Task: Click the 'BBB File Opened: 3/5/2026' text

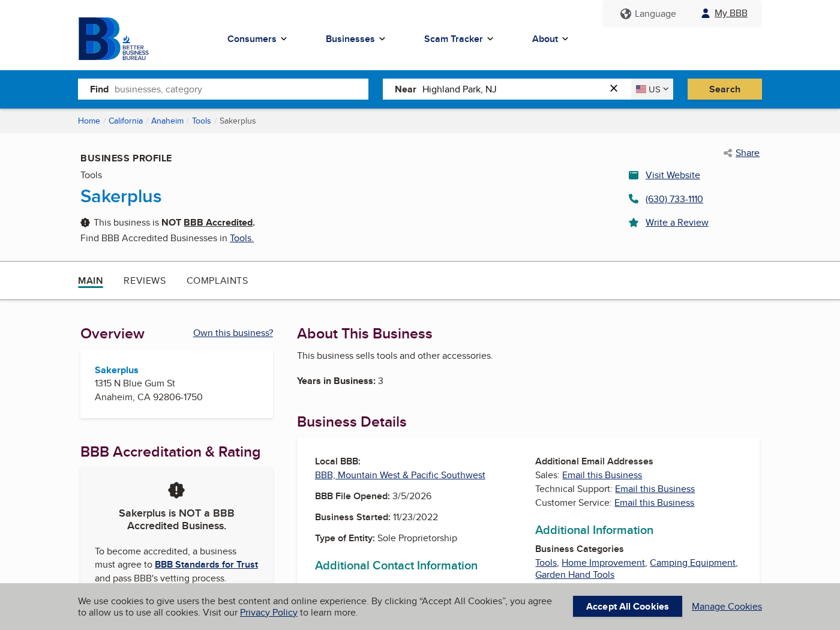Action: (373, 496)
